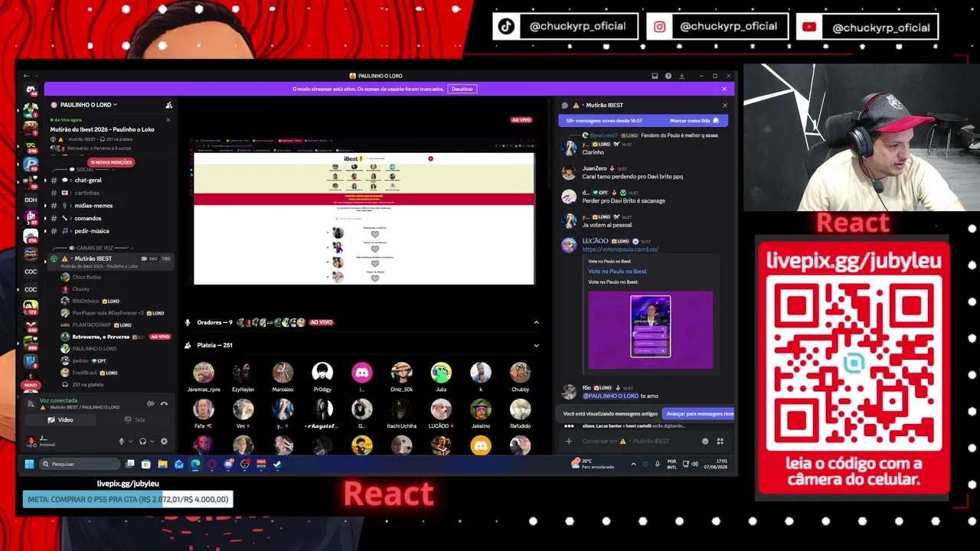Image resolution: width=980 pixels, height=551 pixels.
Task: Click the green download update icon
Action: tap(681, 76)
